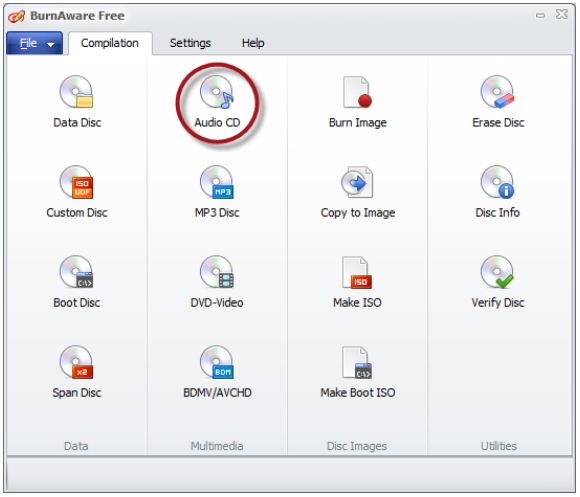Image resolution: width=580 pixels, height=497 pixels.
Task: Launch the Verify Disc utility
Action: tap(498, 282)
